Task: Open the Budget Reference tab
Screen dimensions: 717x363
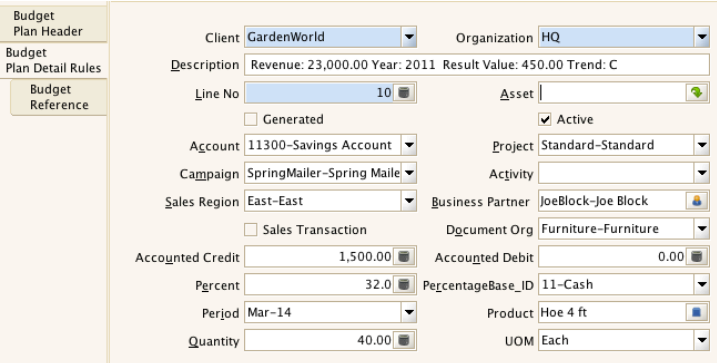Action: click(x=59, y=97)
